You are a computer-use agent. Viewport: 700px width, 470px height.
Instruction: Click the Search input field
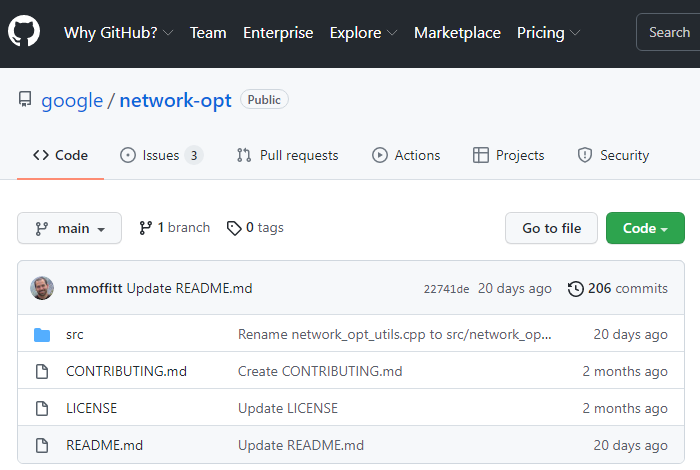tap(668, 33)
